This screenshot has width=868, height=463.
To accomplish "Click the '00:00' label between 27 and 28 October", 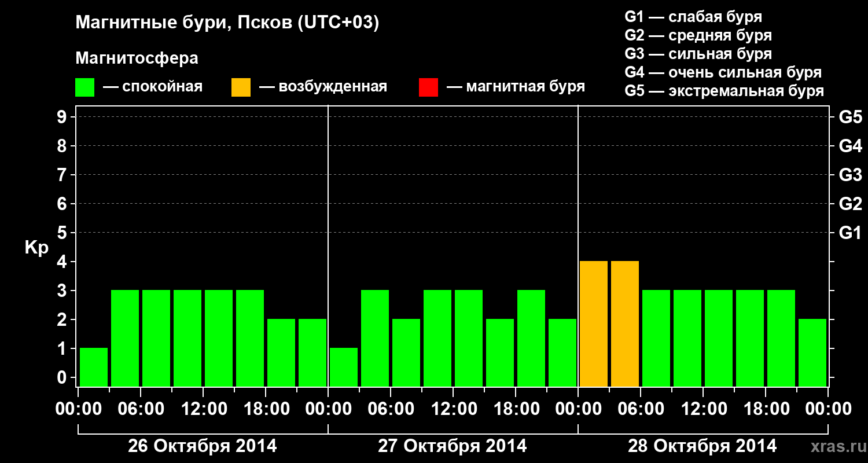I will click(578, 409).
